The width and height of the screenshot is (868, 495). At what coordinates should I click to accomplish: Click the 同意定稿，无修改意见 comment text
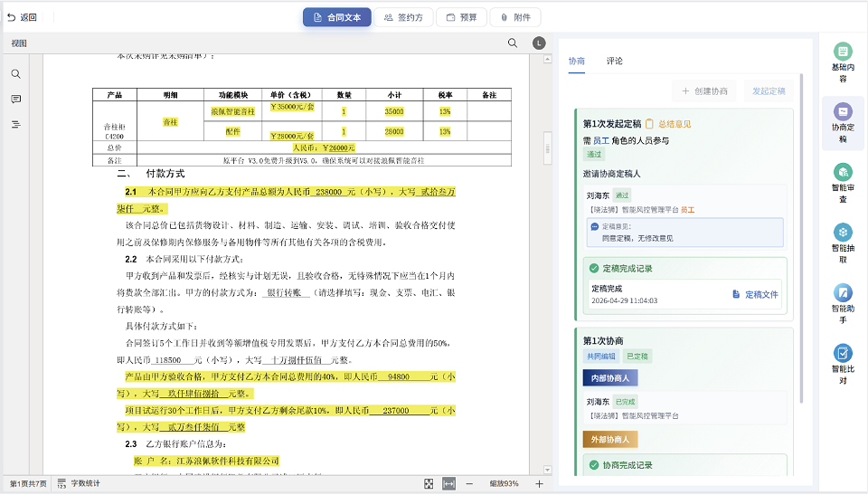(x=637, y=238)
